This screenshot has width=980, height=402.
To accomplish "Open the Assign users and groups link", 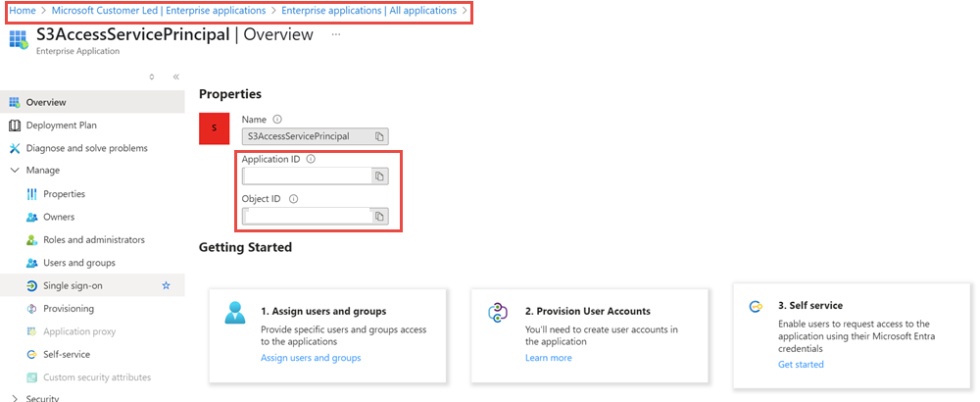I will (x=311, y=358).
